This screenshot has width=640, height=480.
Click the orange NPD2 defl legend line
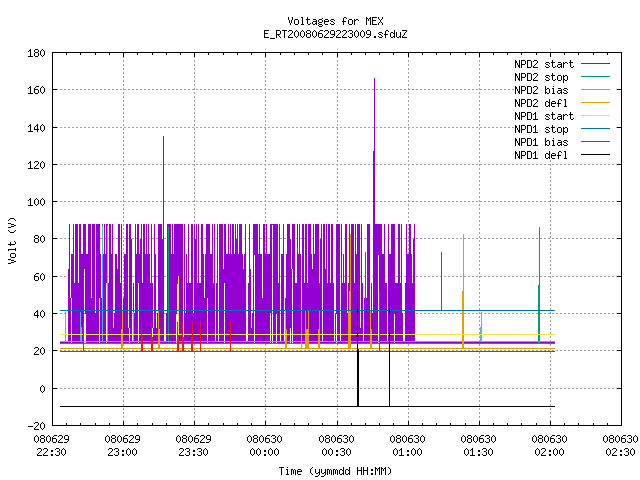coord(596,102)
